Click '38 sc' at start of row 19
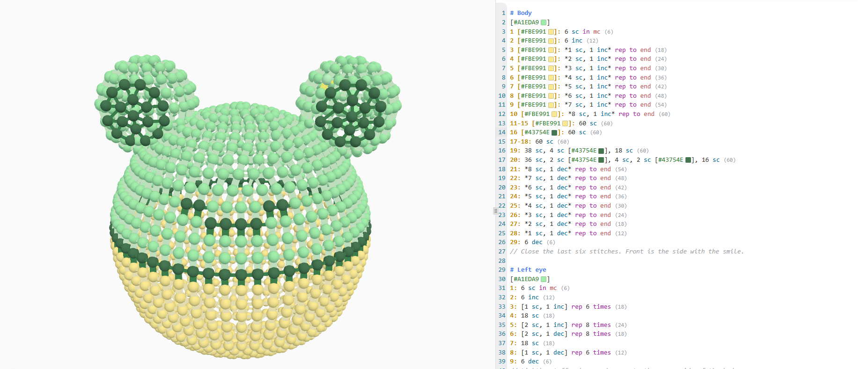Screen dimensions: 868x369 (x=533, y=151)
